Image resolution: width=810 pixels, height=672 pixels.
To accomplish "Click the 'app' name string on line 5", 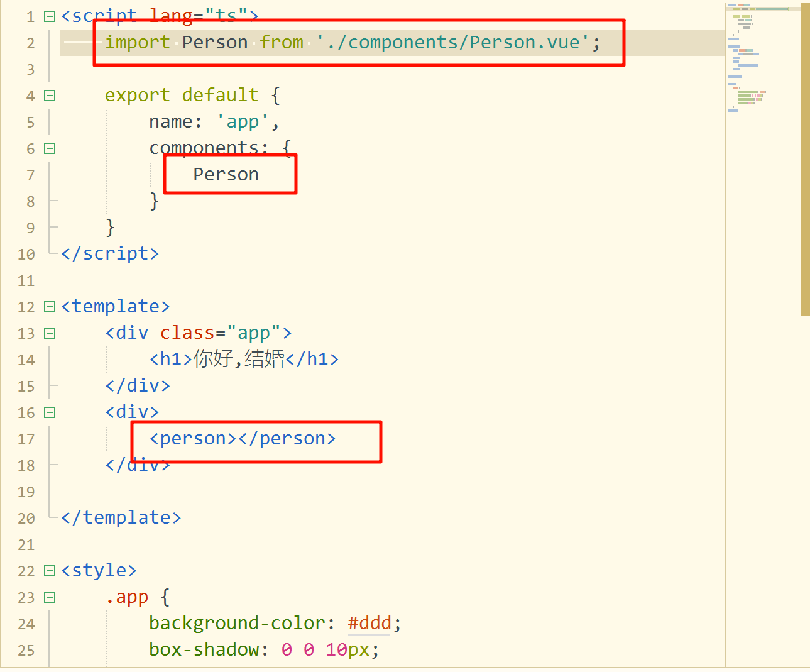I will tap(243, 122).
